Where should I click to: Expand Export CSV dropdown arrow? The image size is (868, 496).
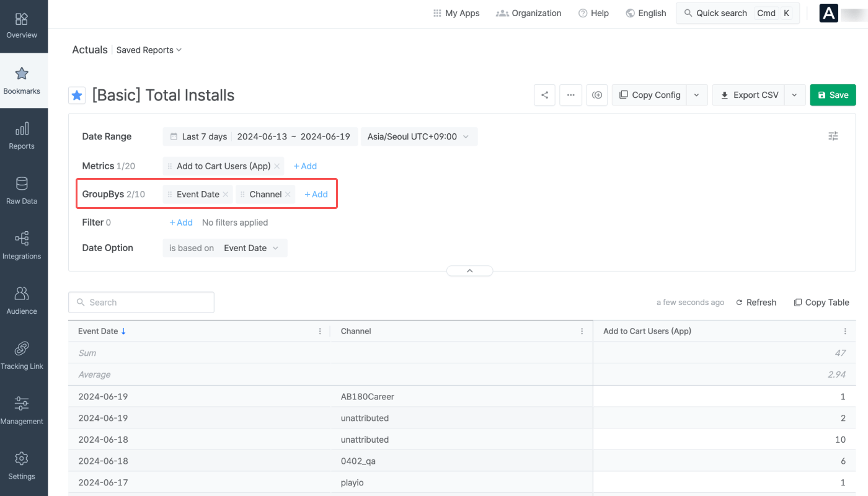click(795, 95)
